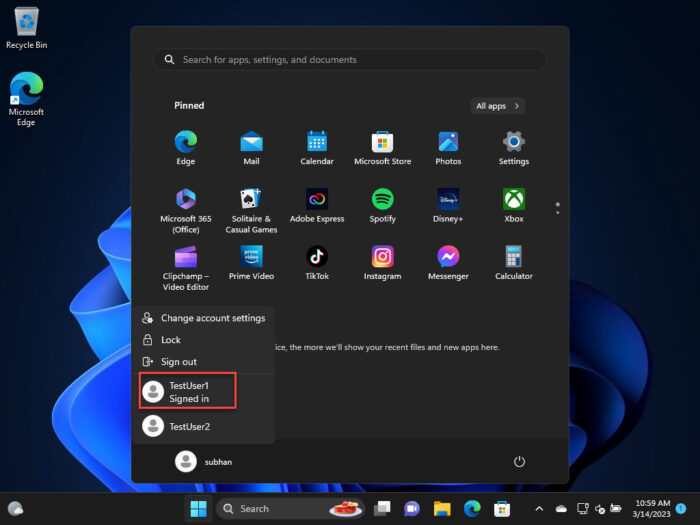This screenshot has height=525, width=700.
Task: Open Instagram from the pinned grid
Action: click(382, 257)
